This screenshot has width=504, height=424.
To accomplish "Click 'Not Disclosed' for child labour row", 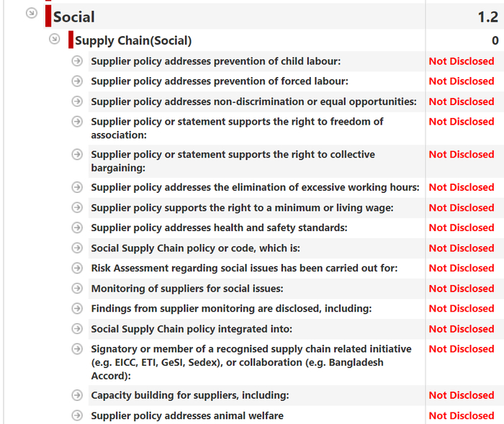I will tap(462, 61).
